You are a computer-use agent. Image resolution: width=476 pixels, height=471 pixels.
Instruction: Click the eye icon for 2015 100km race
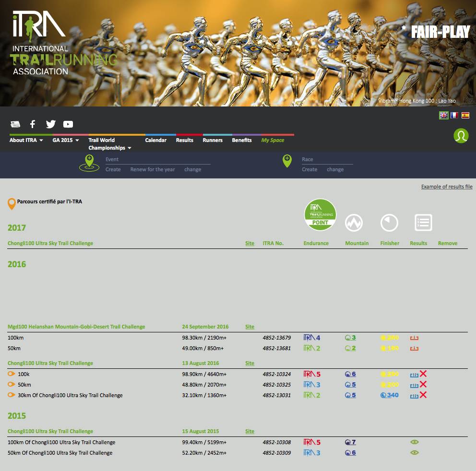(415, 442)
